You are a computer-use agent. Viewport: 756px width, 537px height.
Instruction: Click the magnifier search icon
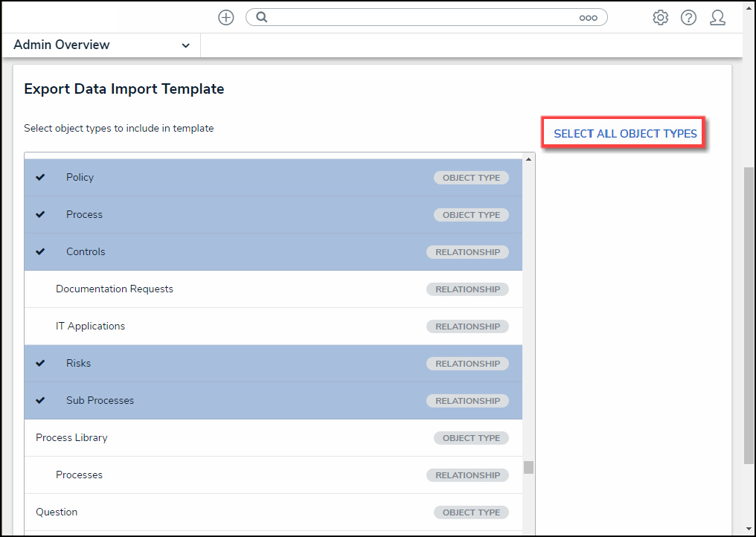coord(261,17)
